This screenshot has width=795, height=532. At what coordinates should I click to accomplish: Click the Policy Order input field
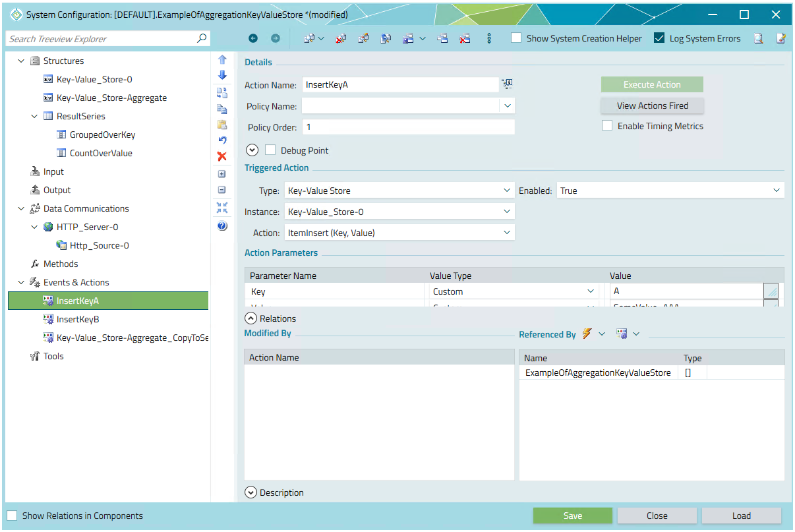click(x=408, y=127)
